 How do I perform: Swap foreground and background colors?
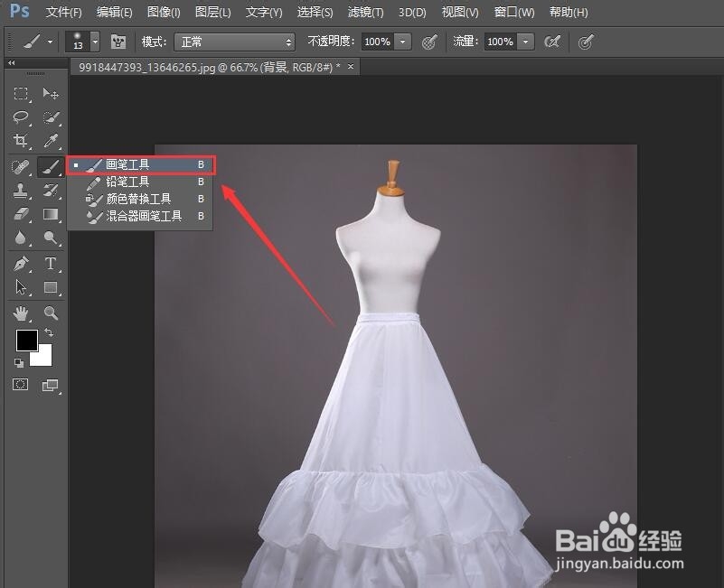click(x=49, y=331)
